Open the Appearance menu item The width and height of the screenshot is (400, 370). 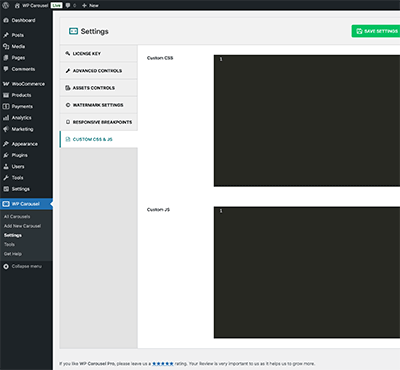coord(26,144)
